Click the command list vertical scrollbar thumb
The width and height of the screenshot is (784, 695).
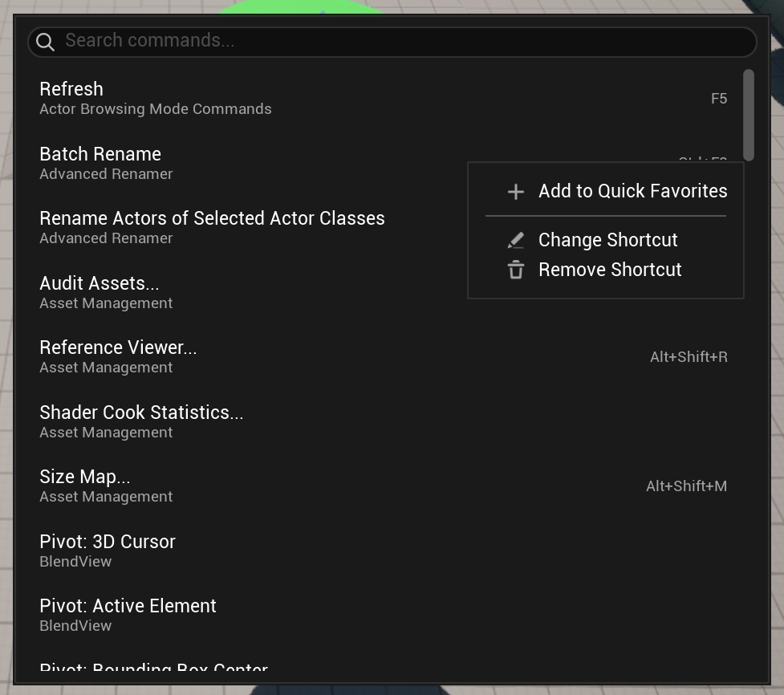pyautogui.click(x=748, y=115)
